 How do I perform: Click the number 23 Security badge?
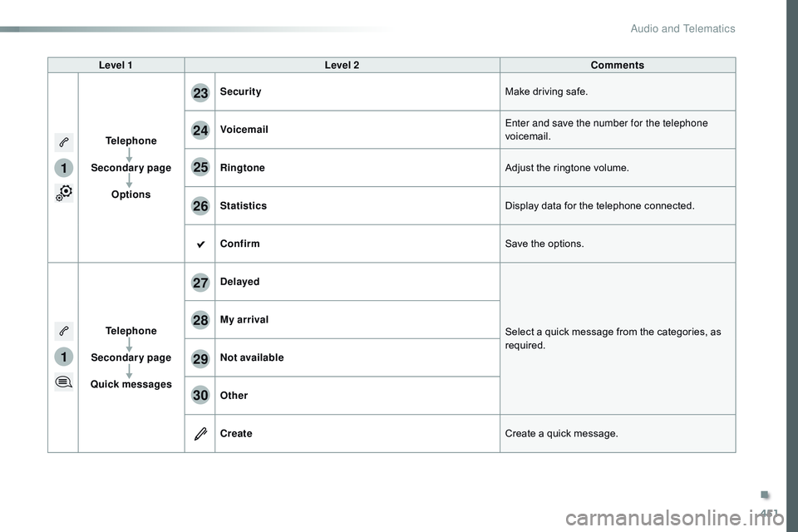click(x=200, y=92)
